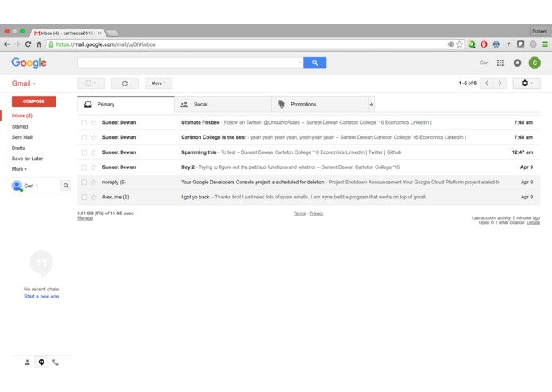Click the browser address bar
The image size is (552, 392).
[x=246, y=44]
